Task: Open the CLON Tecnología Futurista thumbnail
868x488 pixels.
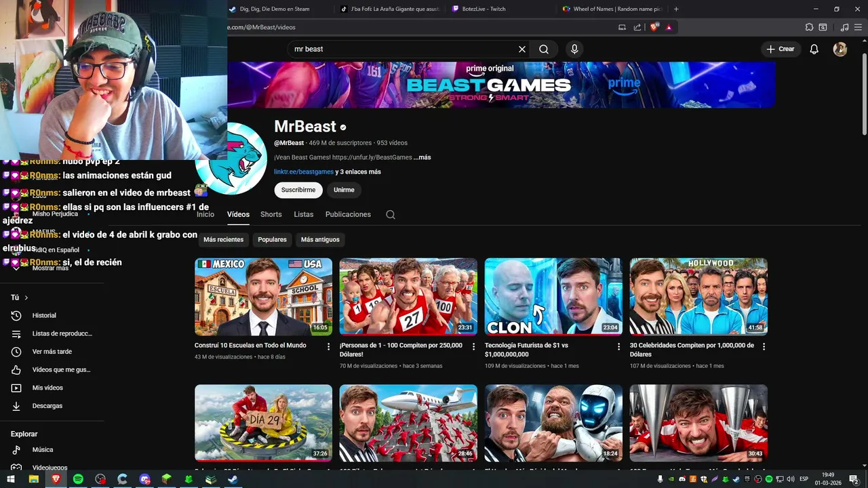Action: coord(553,296)
